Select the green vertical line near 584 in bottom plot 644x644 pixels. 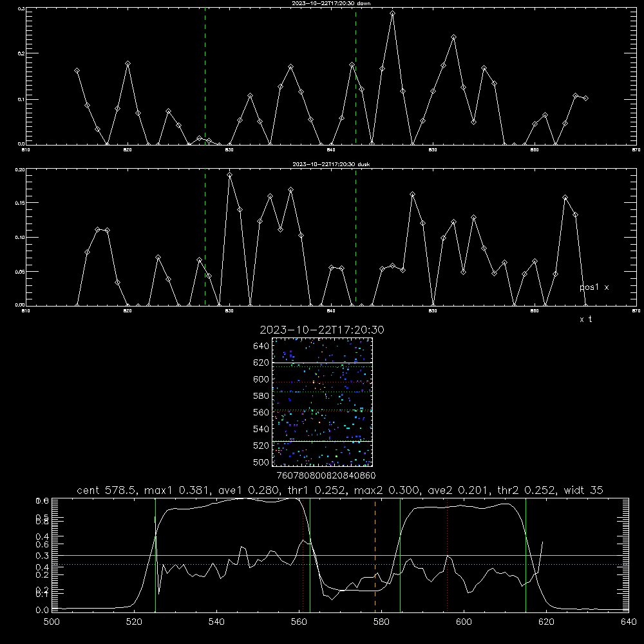tap(400, 555)
